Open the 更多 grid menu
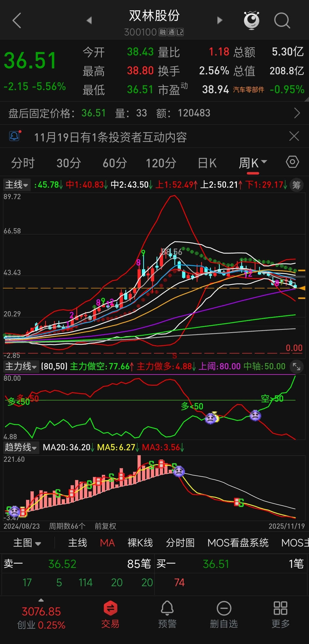The image size is (309, 644). [x=281, y=614]
